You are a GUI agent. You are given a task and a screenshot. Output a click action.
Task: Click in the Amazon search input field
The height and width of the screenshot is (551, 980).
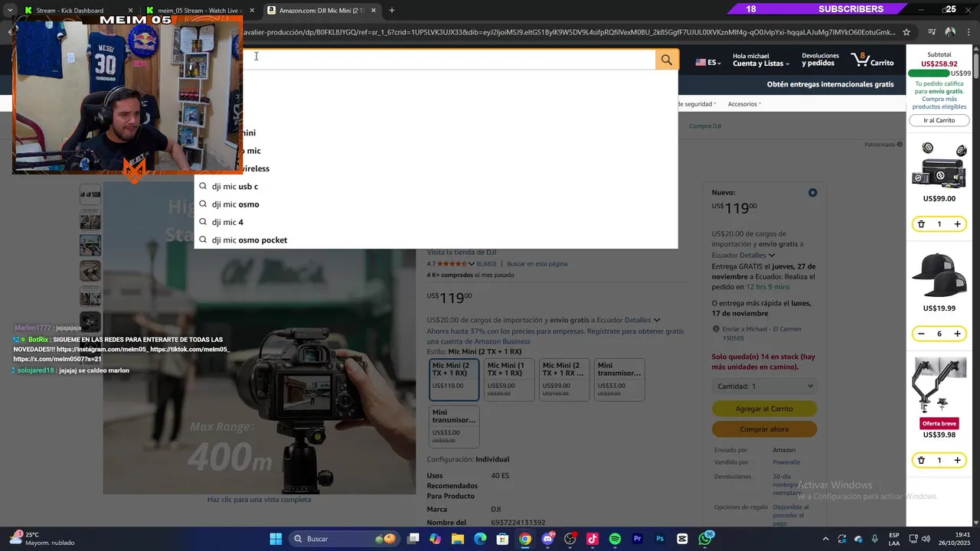[449, 60]
